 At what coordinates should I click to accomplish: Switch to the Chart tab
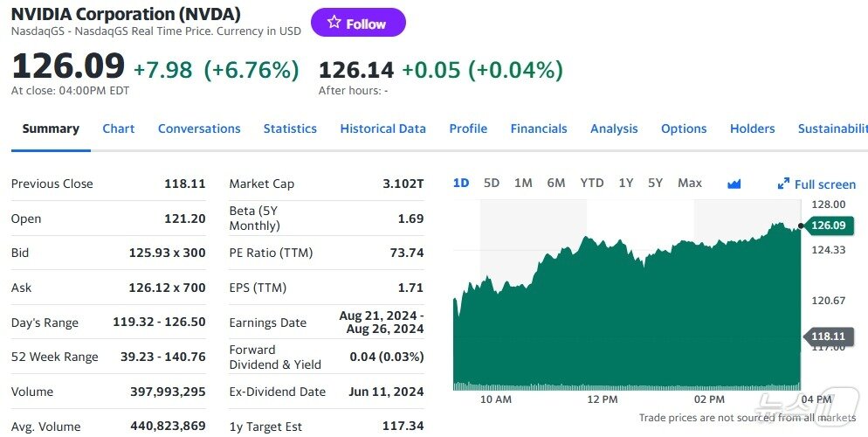pos(118,128)
